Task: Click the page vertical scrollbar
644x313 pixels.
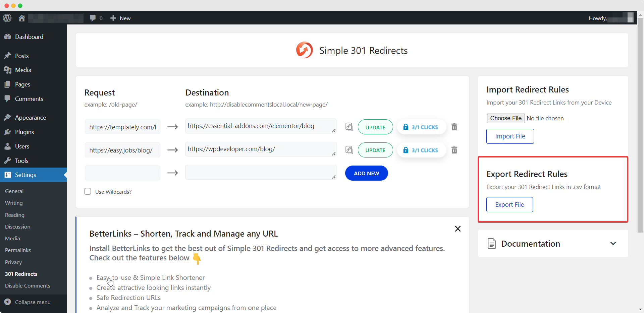Action: pos(640,125)
